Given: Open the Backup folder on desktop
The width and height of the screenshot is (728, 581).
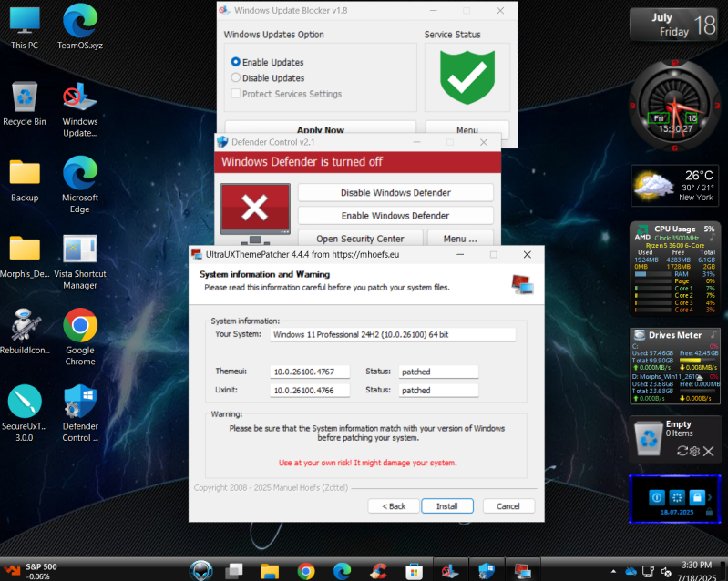Looking at the screenshot, I should 25,180.
